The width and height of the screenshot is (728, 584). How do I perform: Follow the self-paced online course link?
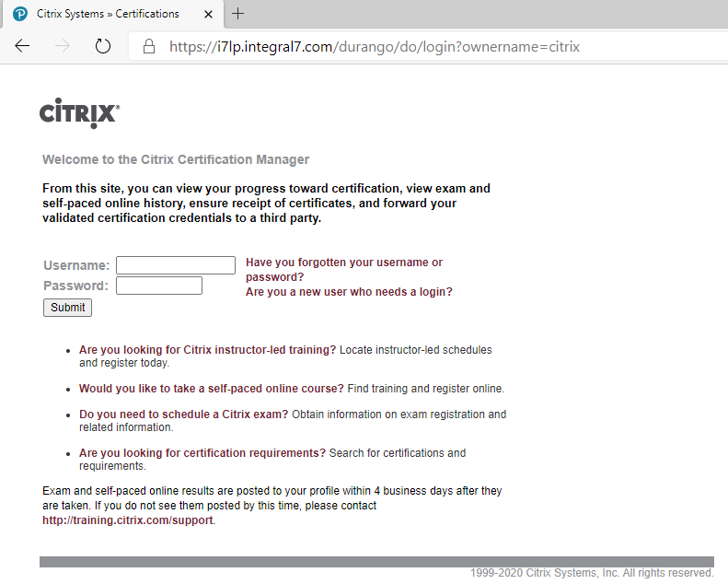[211, 389]
